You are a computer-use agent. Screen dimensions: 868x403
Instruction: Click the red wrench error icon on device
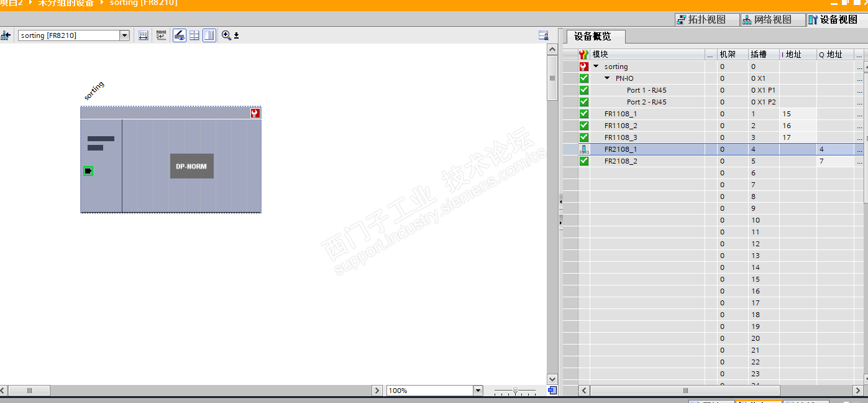coord(255,113)
